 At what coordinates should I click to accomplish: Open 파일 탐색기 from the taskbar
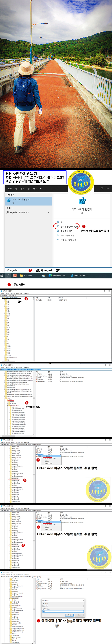26,275
